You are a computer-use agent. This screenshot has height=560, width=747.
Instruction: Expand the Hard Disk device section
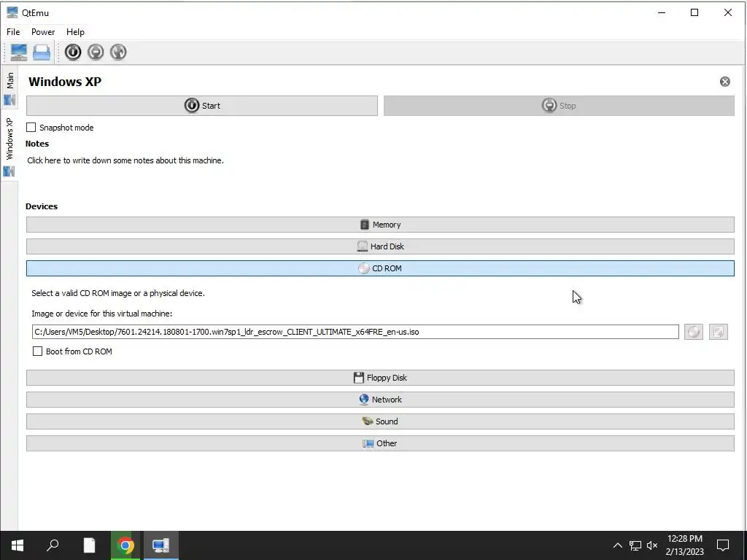[380, 246]
